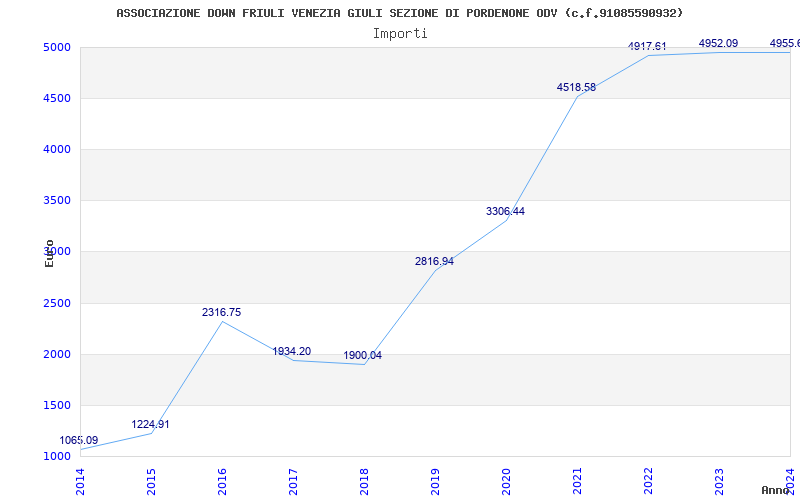
Task: Select the data label 1900.04
Action: click(362, 356)
